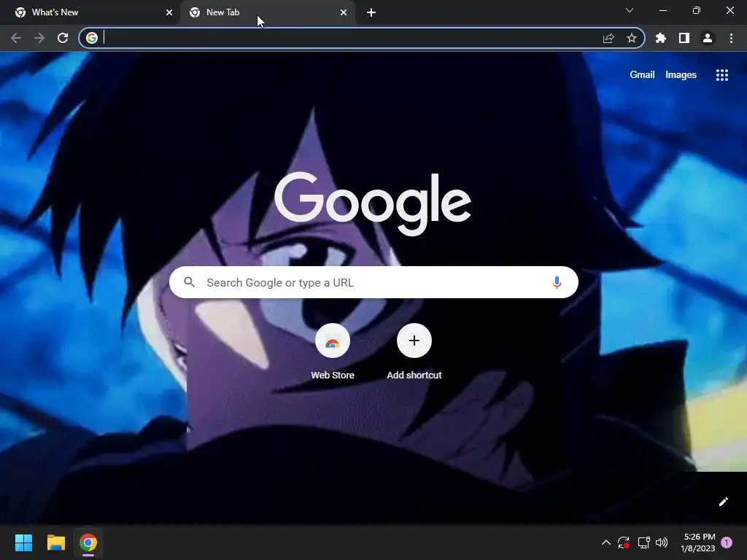Close the What's New tab
This screenshot has height=560, width=747.
[x=169, y=12]
